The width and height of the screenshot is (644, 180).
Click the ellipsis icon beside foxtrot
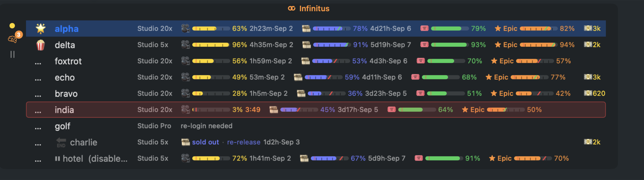click(38, 63)
